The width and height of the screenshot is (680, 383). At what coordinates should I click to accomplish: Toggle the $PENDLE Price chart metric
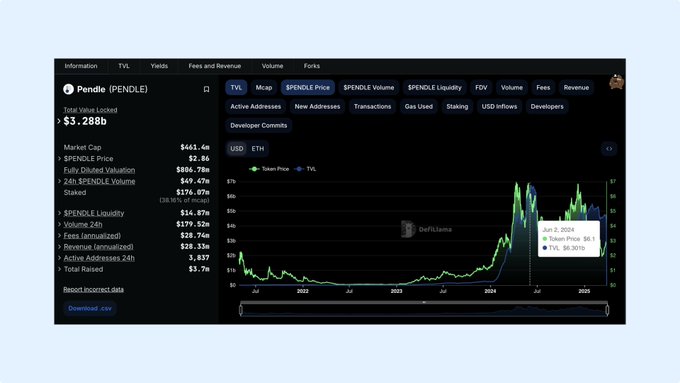[308, 88]
